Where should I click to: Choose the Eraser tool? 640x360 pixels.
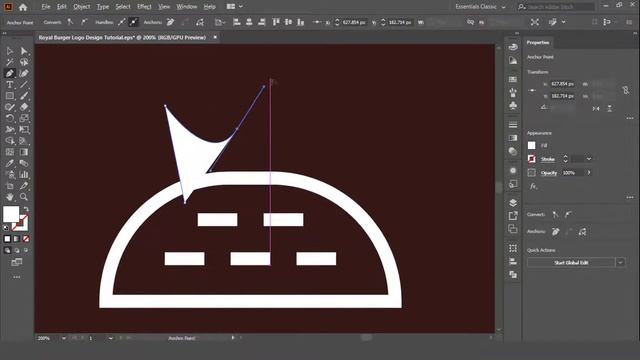[24, 107]
